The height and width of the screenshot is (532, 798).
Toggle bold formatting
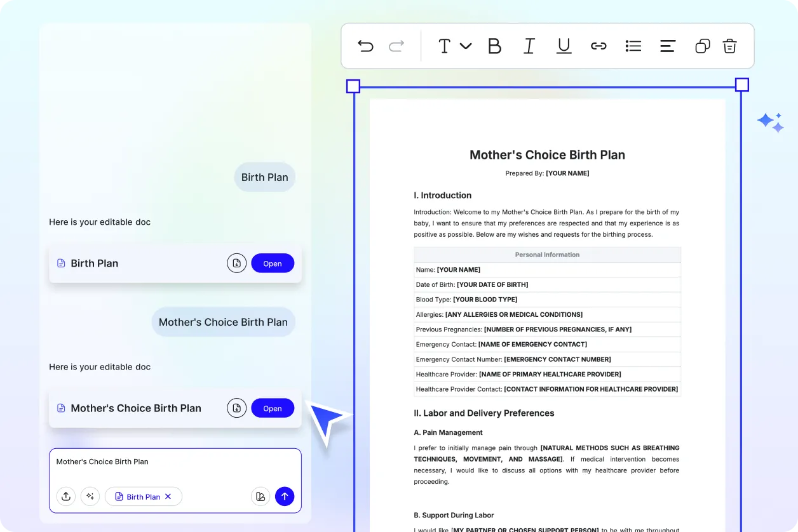[x=494, y=46]
